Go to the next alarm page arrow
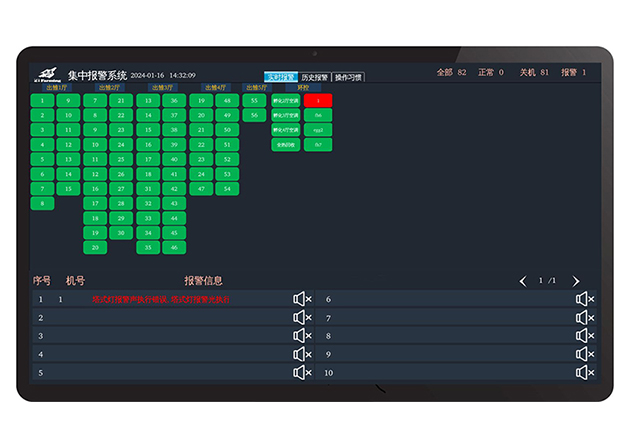This screenshot has height=446, width=629. tap(576, 281)
